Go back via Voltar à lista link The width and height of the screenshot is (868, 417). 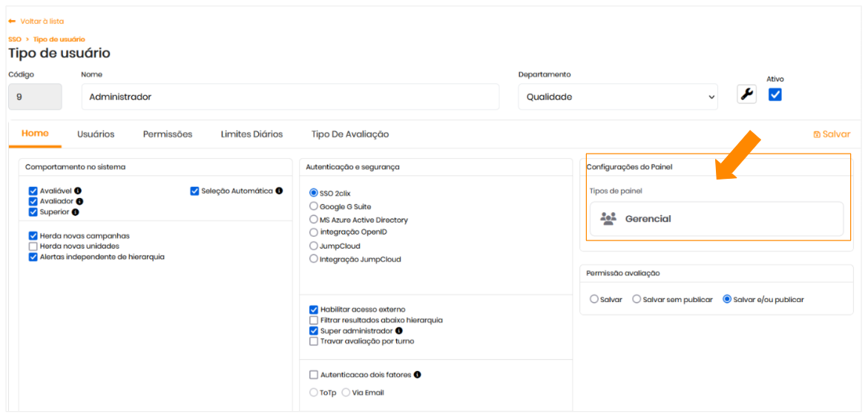[36, 22]
